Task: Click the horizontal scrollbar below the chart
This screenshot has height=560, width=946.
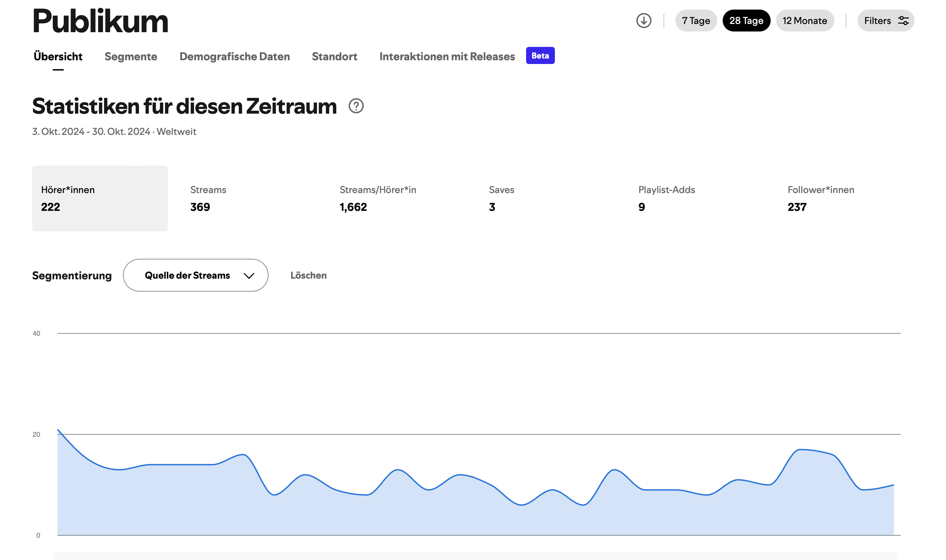Action: coord(475,556)
